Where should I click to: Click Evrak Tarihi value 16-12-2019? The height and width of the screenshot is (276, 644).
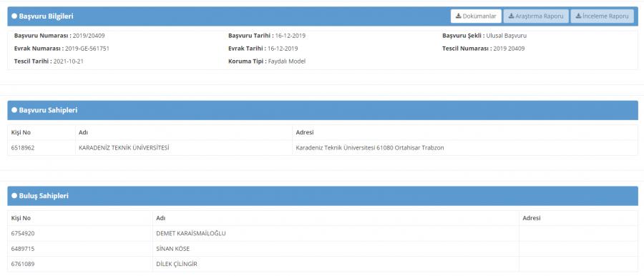click(x=283, y=49)
